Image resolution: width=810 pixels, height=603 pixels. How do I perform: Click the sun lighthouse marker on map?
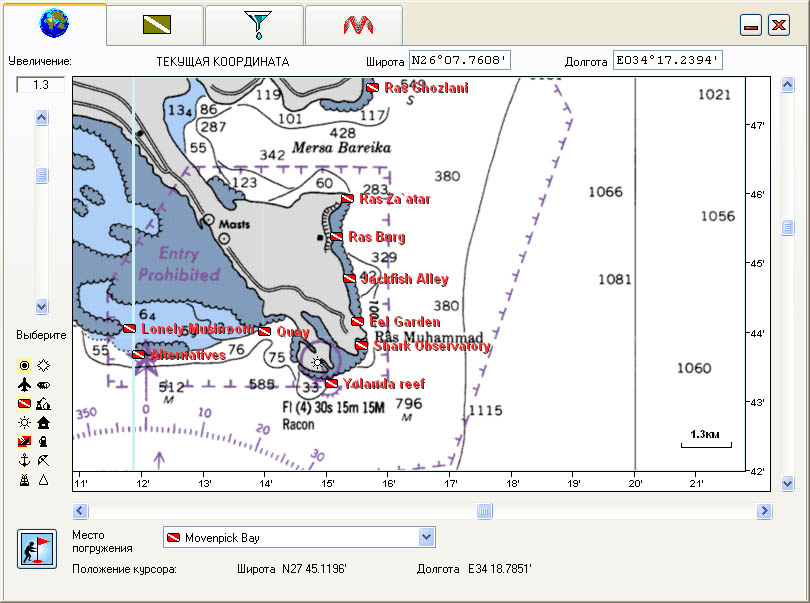[317, 363]
